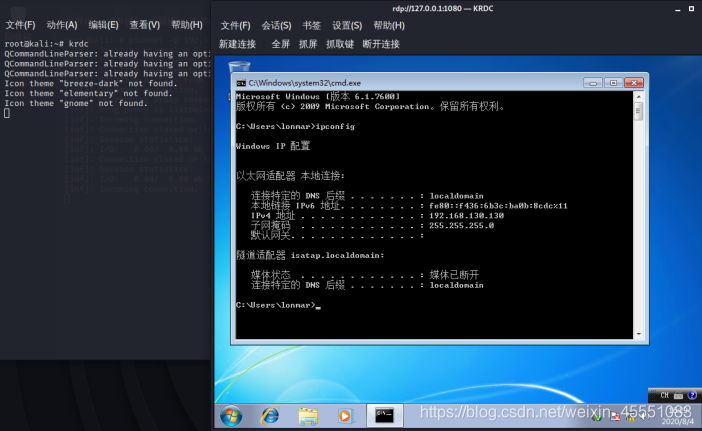Click the 'isatap.localdomain' tunnel adapter line
This screenshot has width=702, height=431.
310,255
